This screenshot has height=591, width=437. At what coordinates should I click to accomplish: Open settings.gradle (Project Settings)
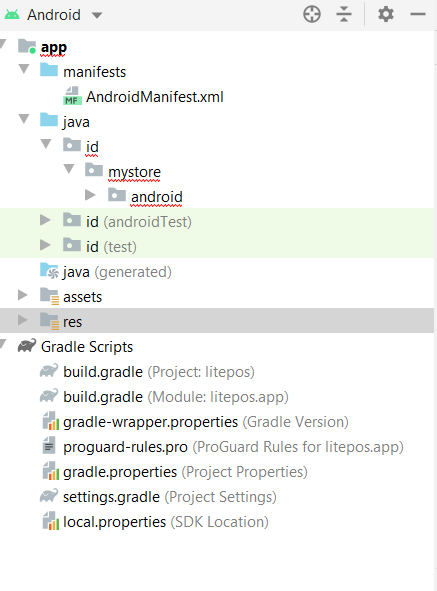point(170,497)
